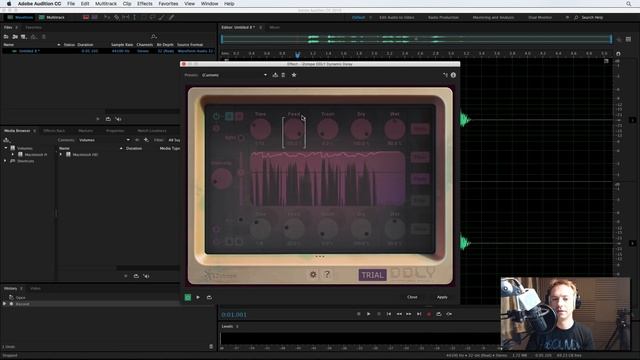Adjust the top Trash knob
Screen dimensions: 640x360
(328, 129)
